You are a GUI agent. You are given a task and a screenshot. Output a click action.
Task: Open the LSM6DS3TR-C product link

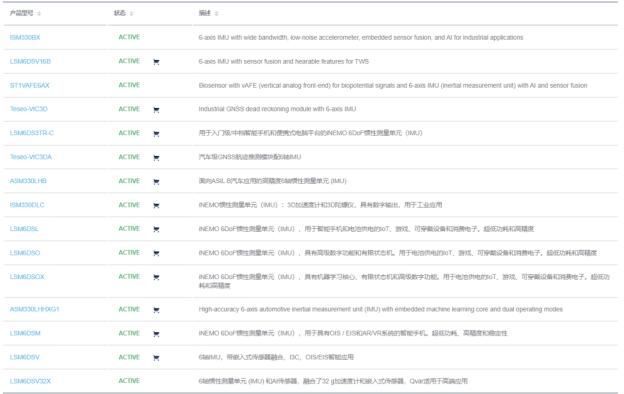click(x=32, y=133)
